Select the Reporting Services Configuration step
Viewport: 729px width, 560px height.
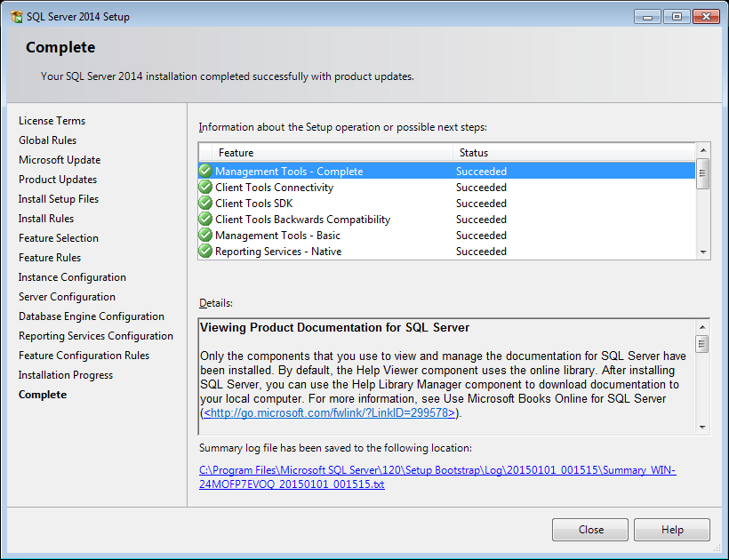96,335
